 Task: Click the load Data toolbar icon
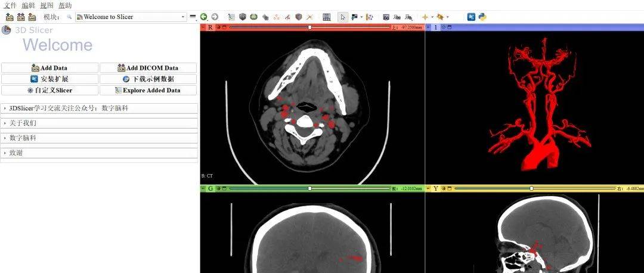pyautogui.click(x=10, y=17)
